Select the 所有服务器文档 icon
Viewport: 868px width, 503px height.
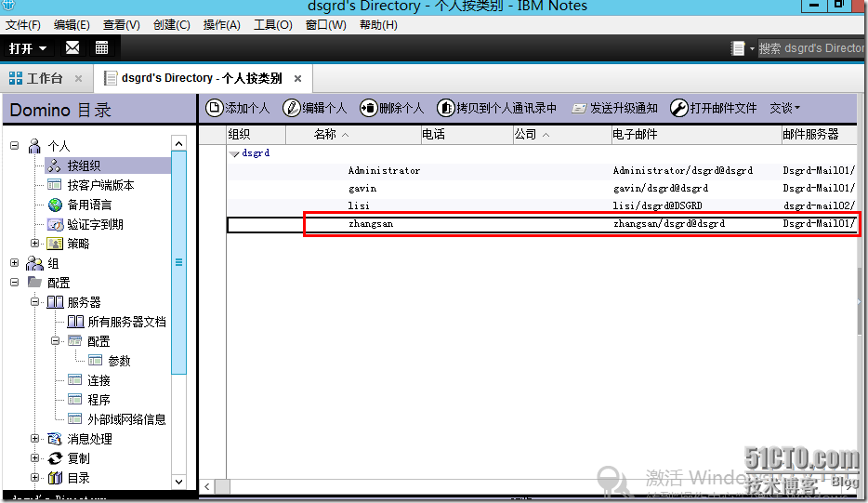click(x=75, y=322)
